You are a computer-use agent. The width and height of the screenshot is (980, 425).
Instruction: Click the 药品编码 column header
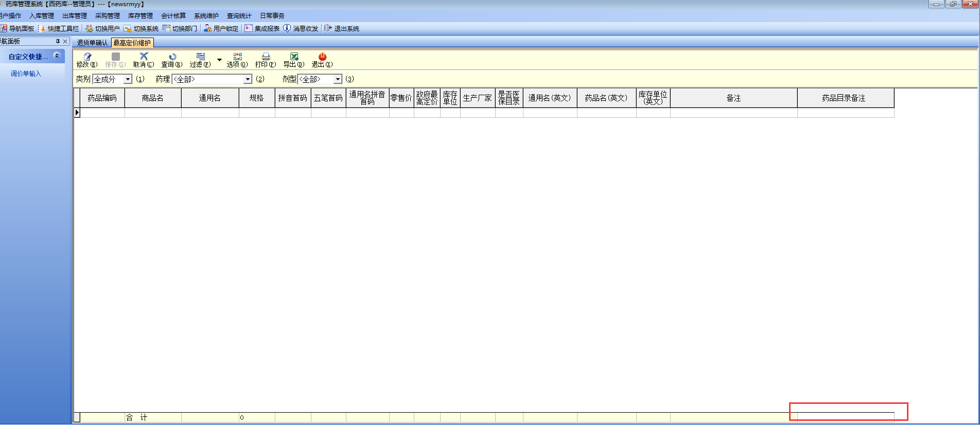[102, 98]
